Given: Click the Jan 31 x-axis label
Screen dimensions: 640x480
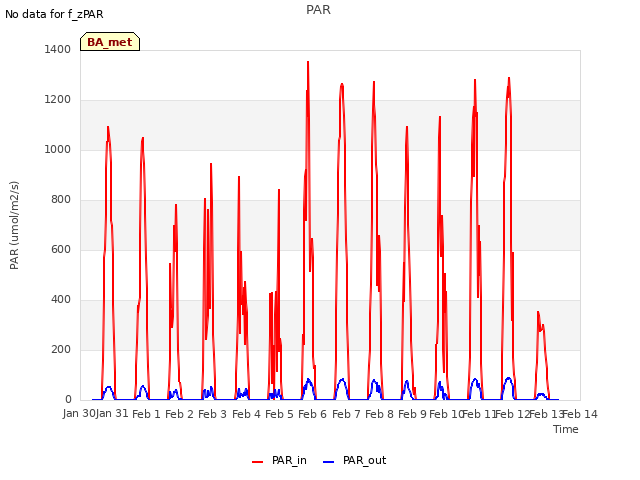Looking at the screenshot, I should coord(112,414).
